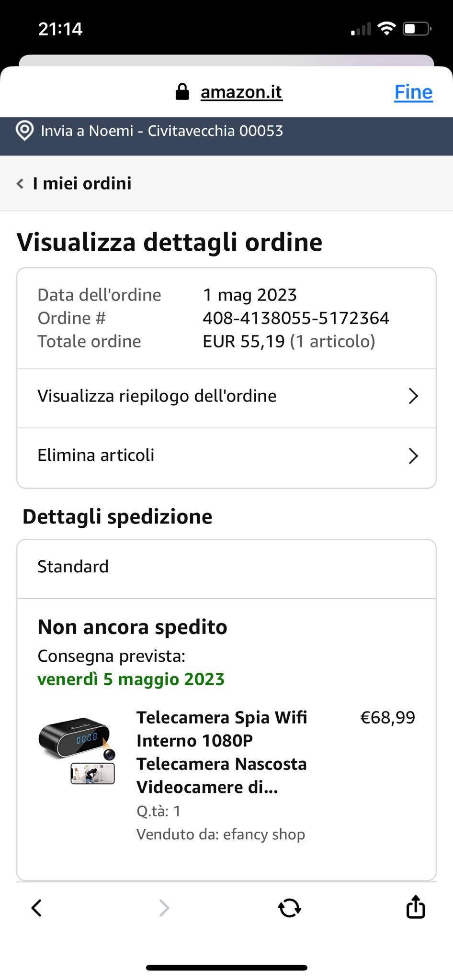Expand Elimina articoli chevron
453x980 pixels.
413,456
